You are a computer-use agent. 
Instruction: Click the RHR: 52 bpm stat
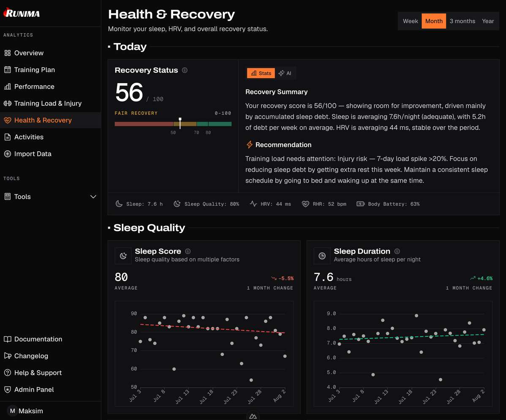point(324,204)
